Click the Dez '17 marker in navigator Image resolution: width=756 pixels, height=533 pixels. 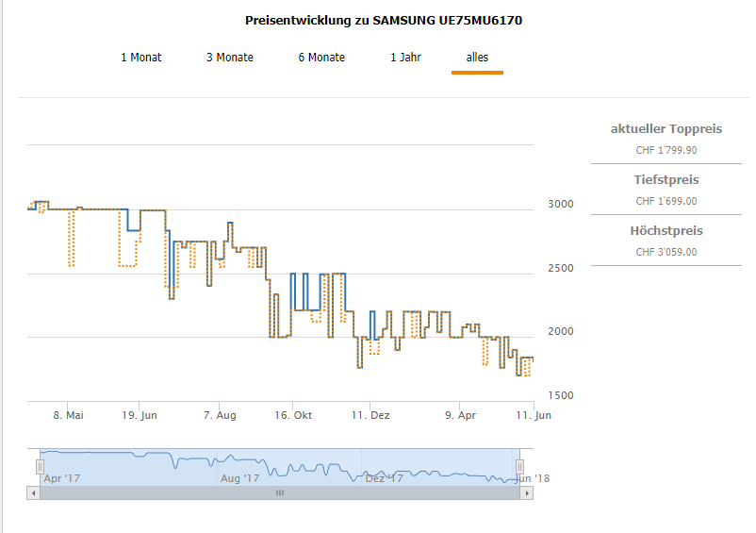384,478
